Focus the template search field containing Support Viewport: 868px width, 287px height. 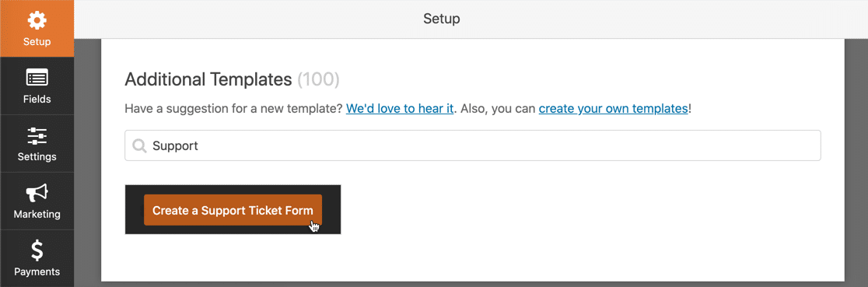[472, 145]
